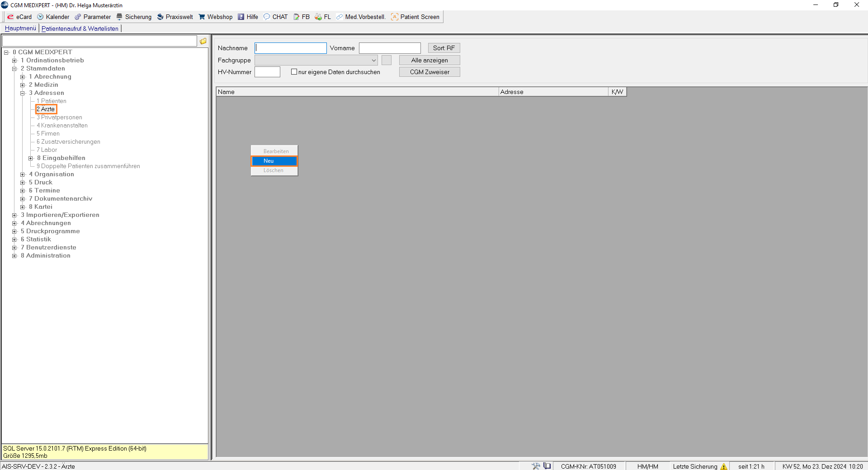Focus the Nachname input field
The height and width of the screenshot is (470, 868).
click(x=291, y=48)
